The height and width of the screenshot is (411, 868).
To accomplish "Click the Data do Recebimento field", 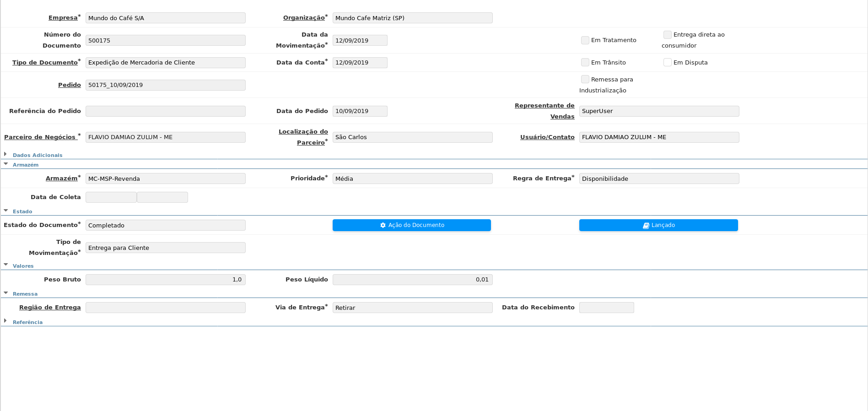I will (x=606, y=308).
